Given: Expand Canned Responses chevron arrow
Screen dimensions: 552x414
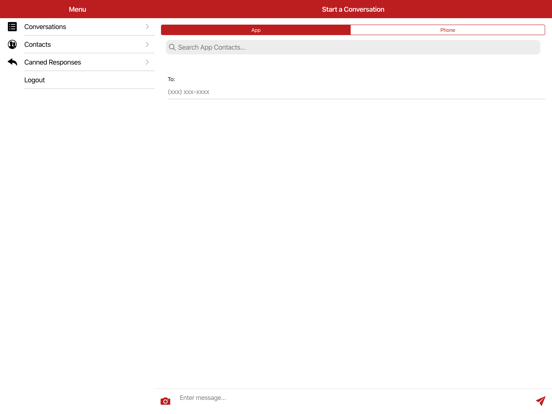Looking at the screenshot, I should pos(147,62).
